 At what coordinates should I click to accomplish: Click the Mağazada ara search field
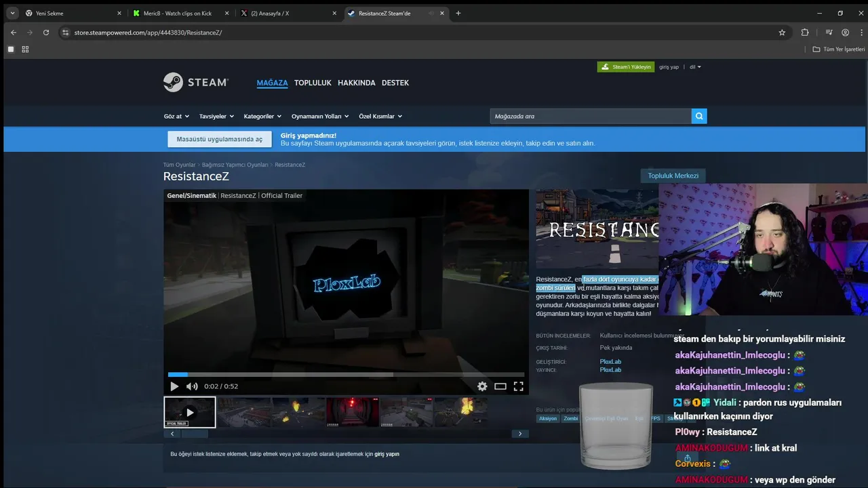point(591,117)
